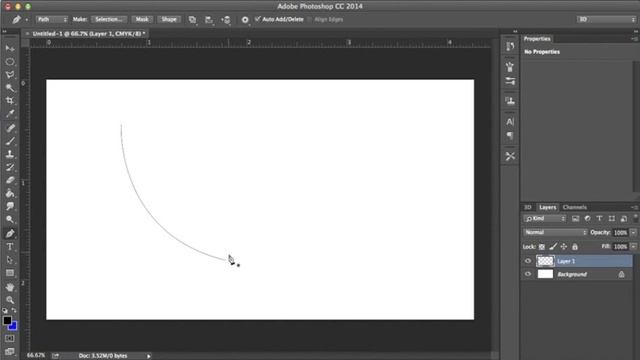Open Quick Mask mode icon
This screenshot has height=360, width=640.
point(10,338)
